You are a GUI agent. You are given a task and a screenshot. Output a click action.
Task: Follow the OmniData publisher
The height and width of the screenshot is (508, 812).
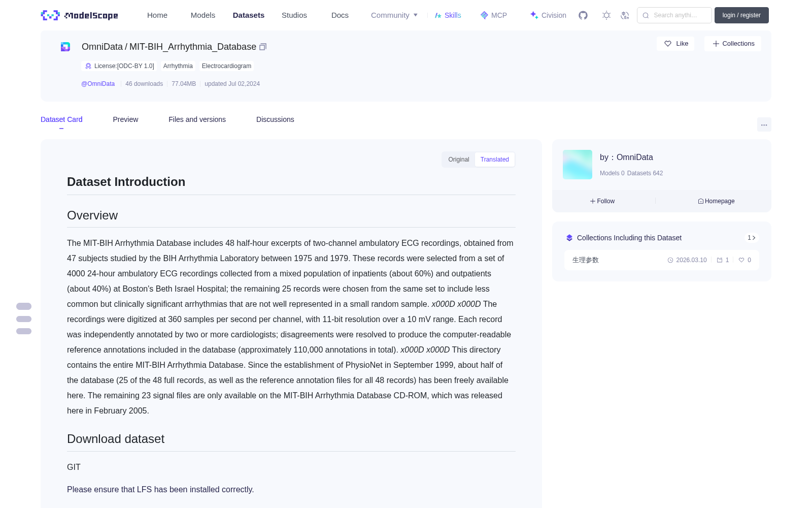(x=602, y=201)
